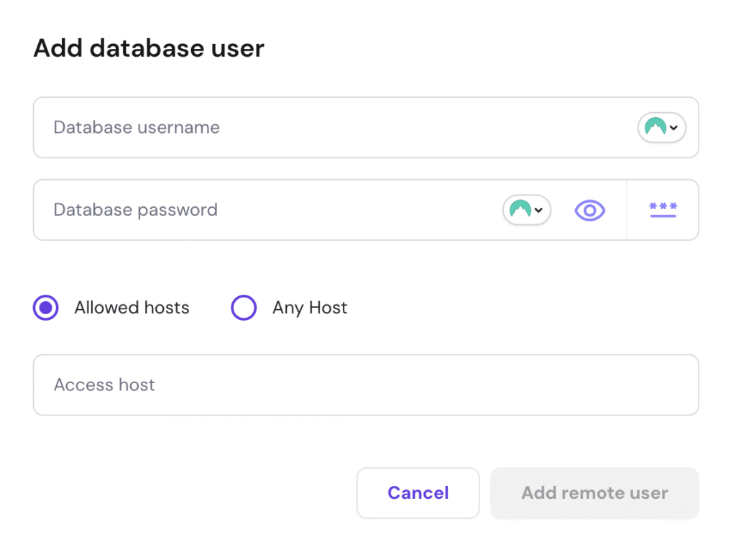736x560 pixels.
Task: Click the 'Allowed hosts' label text
Action: point(132,308)
